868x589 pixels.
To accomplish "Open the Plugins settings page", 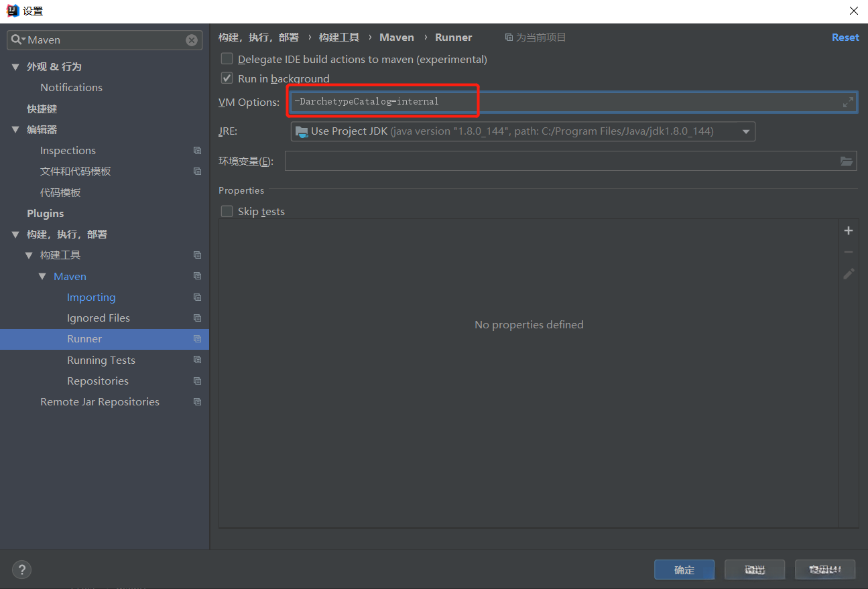I will (x=46, y=214).
